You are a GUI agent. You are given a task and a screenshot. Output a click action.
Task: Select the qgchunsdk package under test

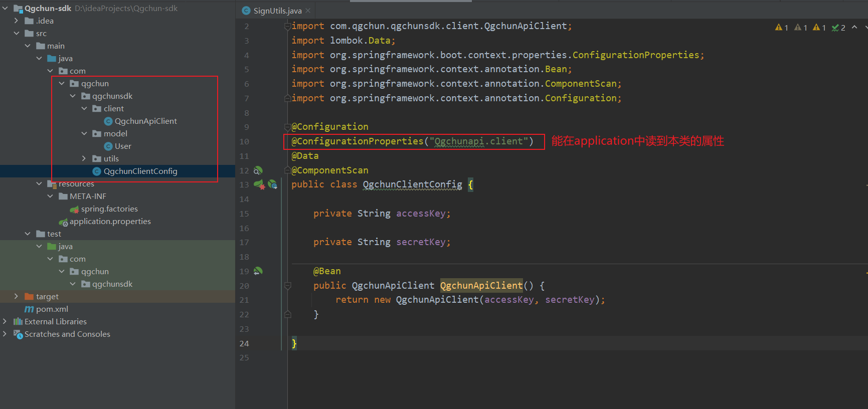tap(112, 284)
